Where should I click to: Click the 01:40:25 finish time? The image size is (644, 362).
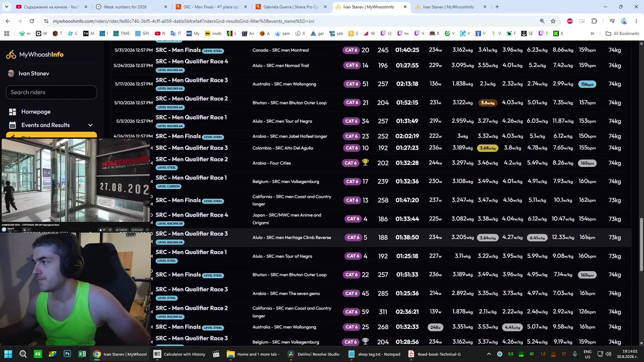(x=407, y=50)
